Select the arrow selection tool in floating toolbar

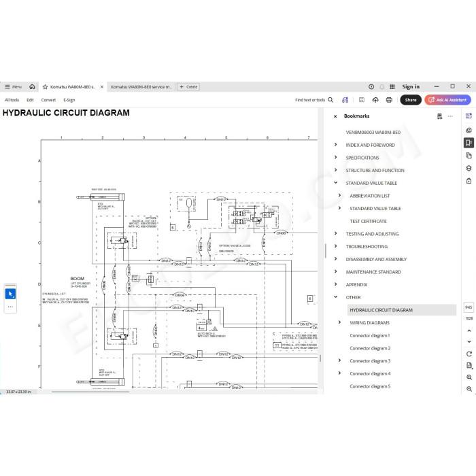pyautogui.click(x=10, y=294)
